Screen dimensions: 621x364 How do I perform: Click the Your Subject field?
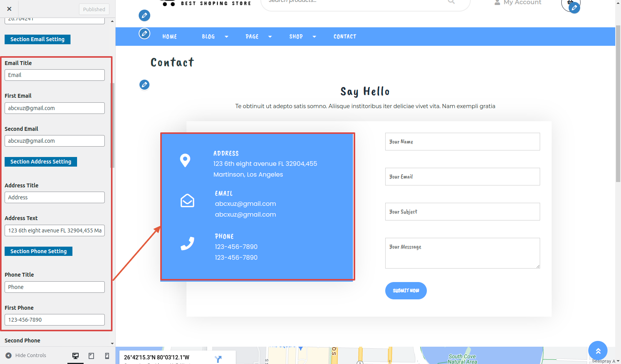[462, 212]
